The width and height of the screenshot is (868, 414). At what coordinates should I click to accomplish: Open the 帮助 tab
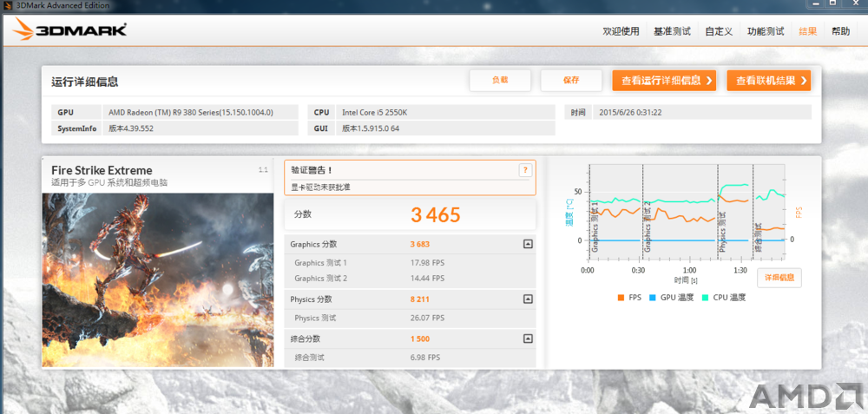840,31
